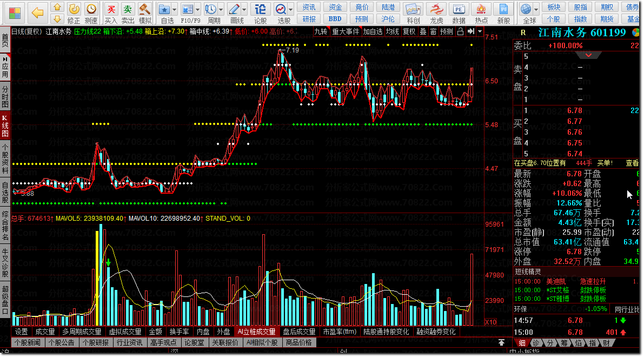Select the AI立桩成交量 tab

point(257,332)
